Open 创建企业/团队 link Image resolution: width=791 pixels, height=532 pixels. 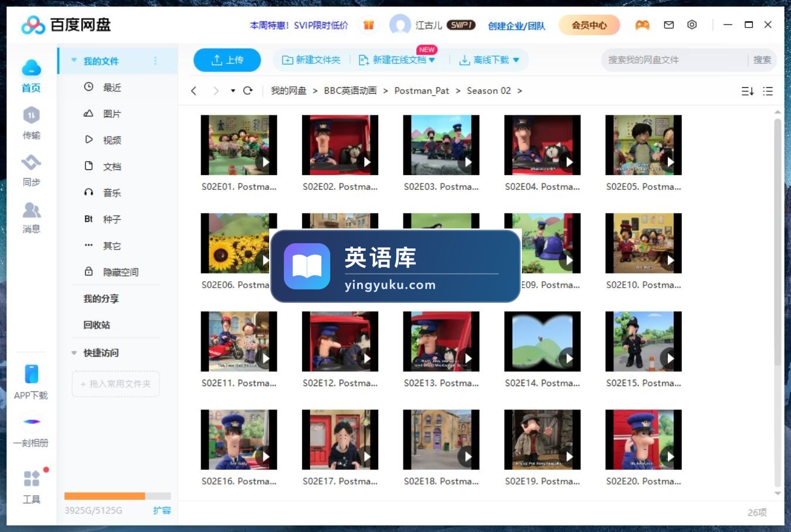(x=517, y=25)
